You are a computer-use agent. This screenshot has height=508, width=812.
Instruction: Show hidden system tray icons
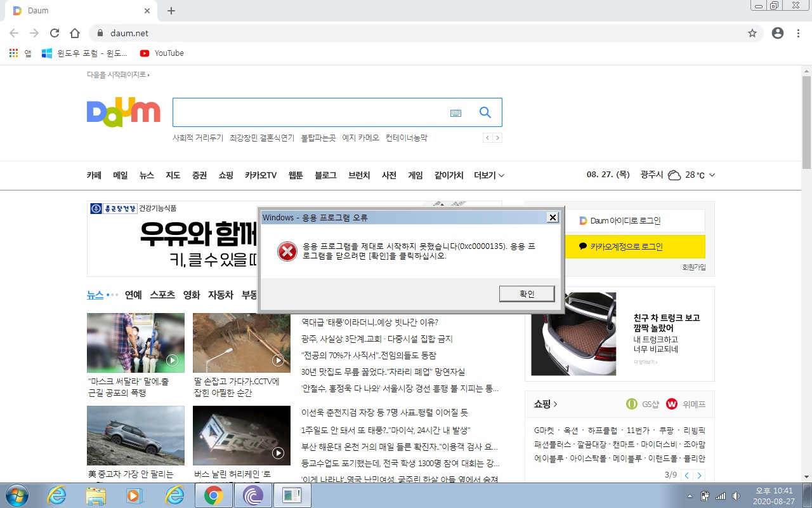coord(690,495)
